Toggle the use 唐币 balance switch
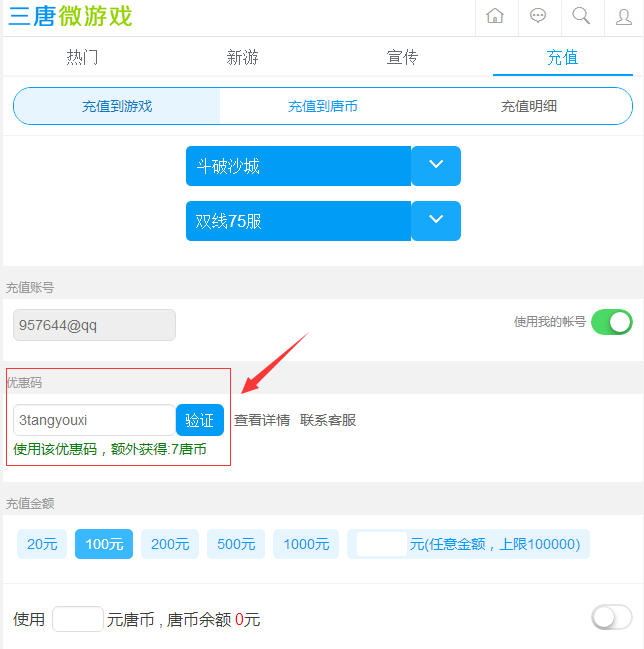This screenshot has height=649, width=644. coord(612,617)
